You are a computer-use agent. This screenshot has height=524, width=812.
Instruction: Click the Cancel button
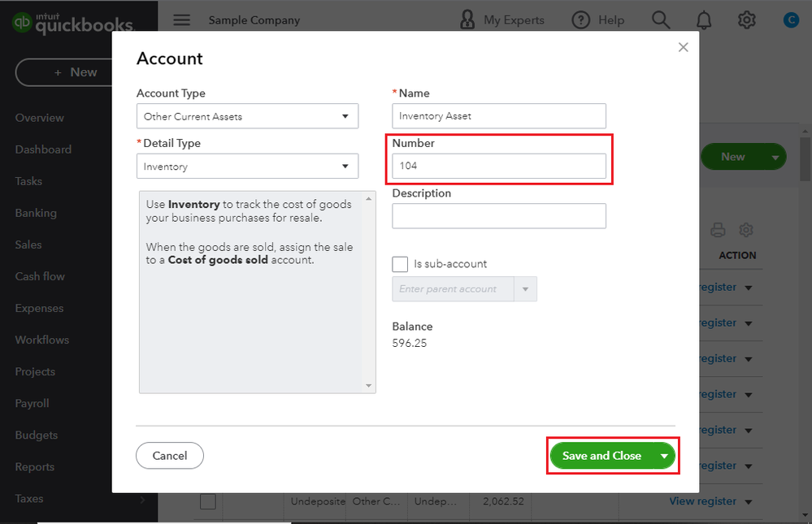[x=170, y=456]
